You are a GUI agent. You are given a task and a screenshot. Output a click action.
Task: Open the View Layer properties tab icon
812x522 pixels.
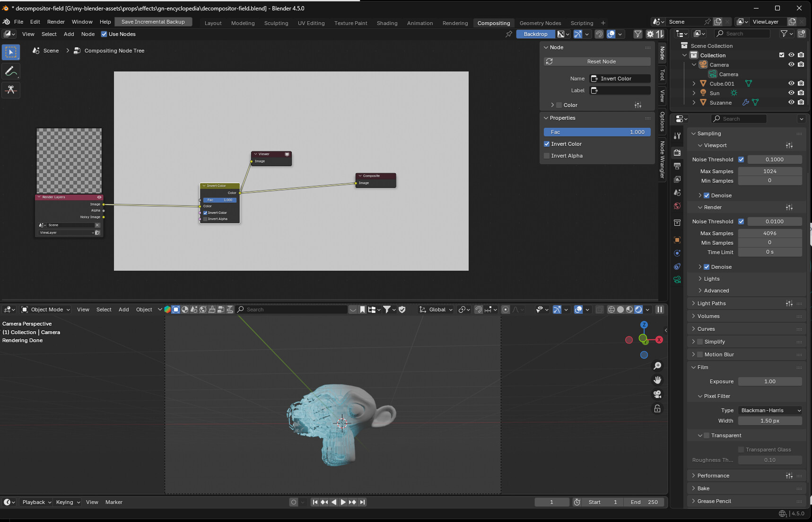[677, 179]
